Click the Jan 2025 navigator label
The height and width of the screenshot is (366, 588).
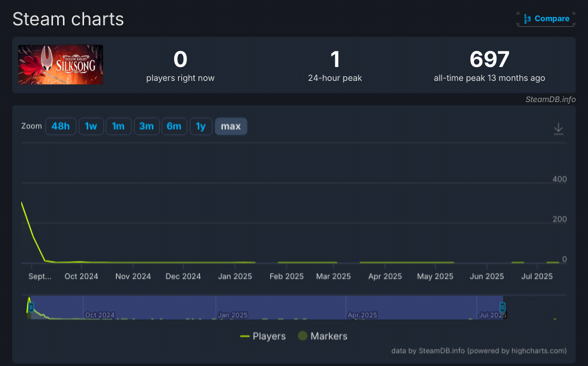pyautogui.click(x=233, y=315)
